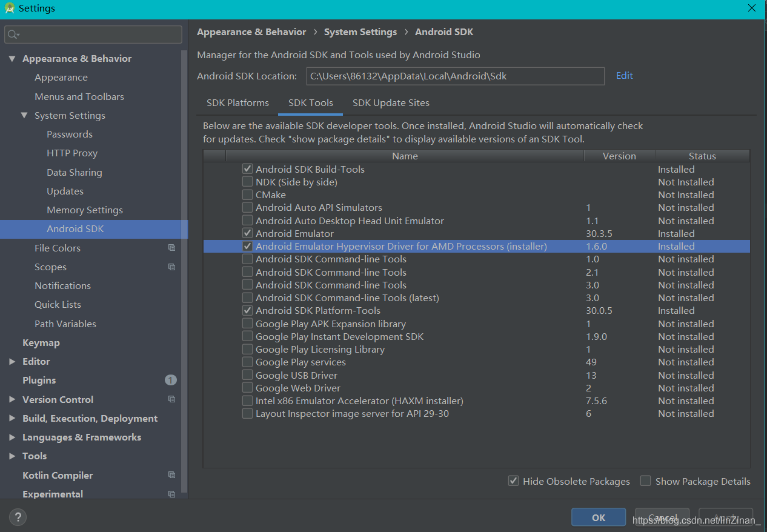Open the Appearance settings page

(x=61, y=78)
